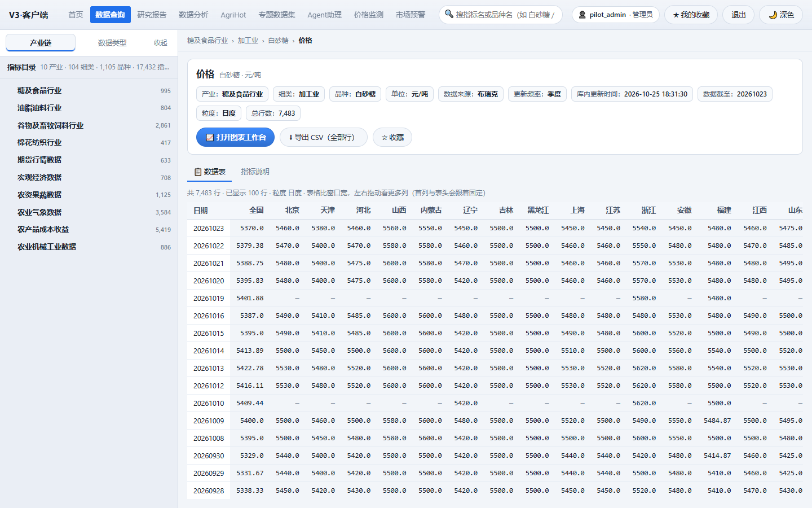Click the pilot_admin user avatar icon

click(582, 15)
